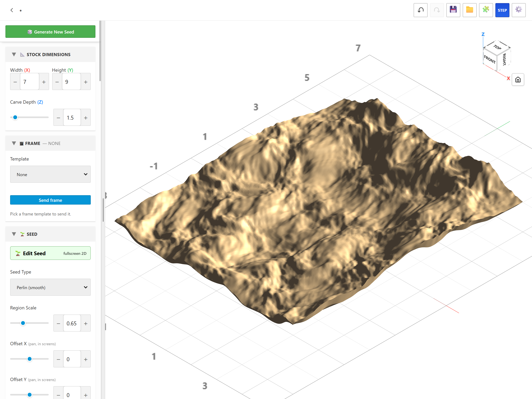532x399 pixels.
Task: Collapse the Stock Dimensions section
Action: coord(14,54)
